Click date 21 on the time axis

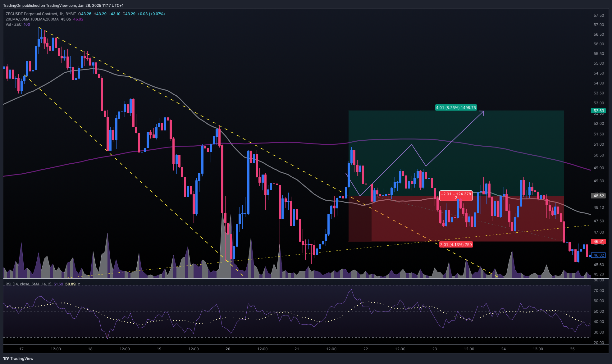click(x=297, y=349)
